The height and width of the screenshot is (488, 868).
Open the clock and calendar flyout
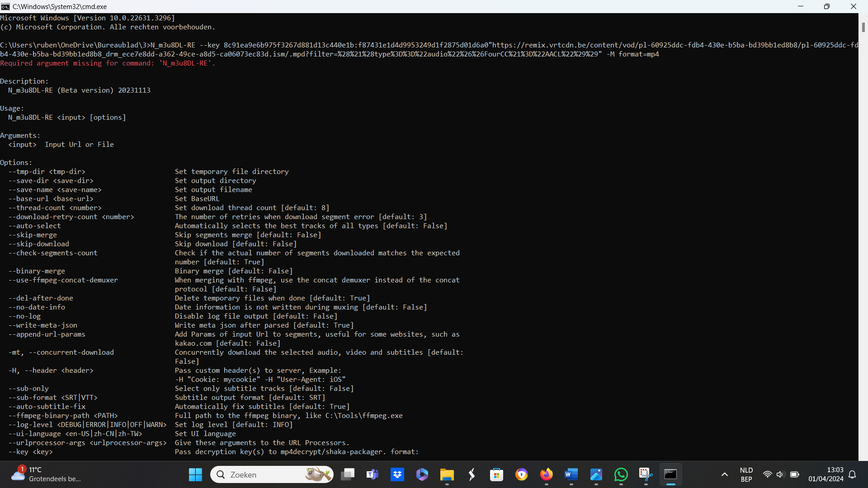click(826, 474)
